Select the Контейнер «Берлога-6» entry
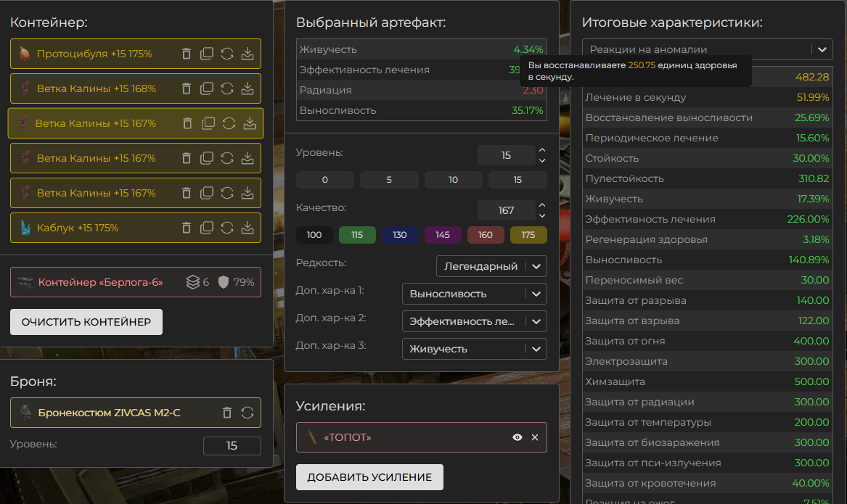Screen dimensions: 847x504 [100, 282]
